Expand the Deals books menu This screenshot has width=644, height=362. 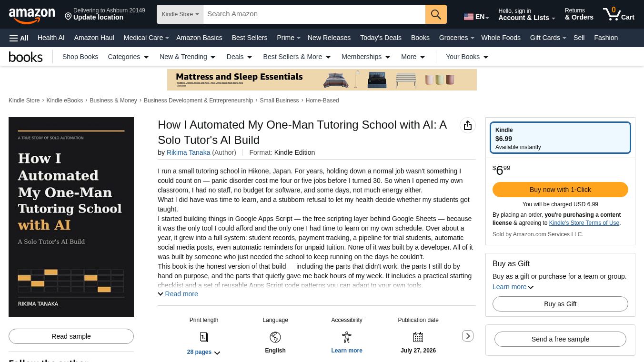tap(239, 57)
